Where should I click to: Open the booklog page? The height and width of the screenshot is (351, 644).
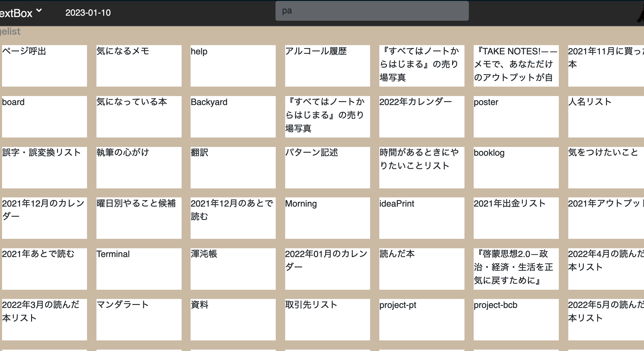516,167
